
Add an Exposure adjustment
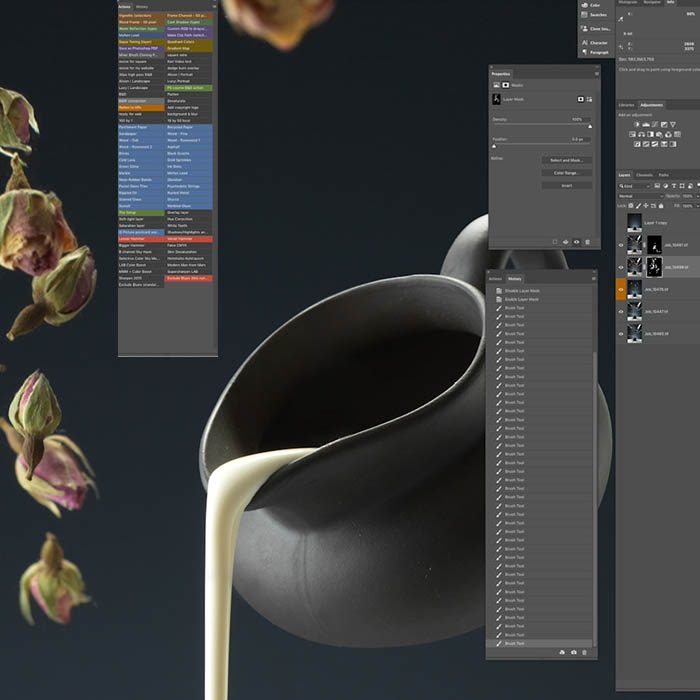664,125
